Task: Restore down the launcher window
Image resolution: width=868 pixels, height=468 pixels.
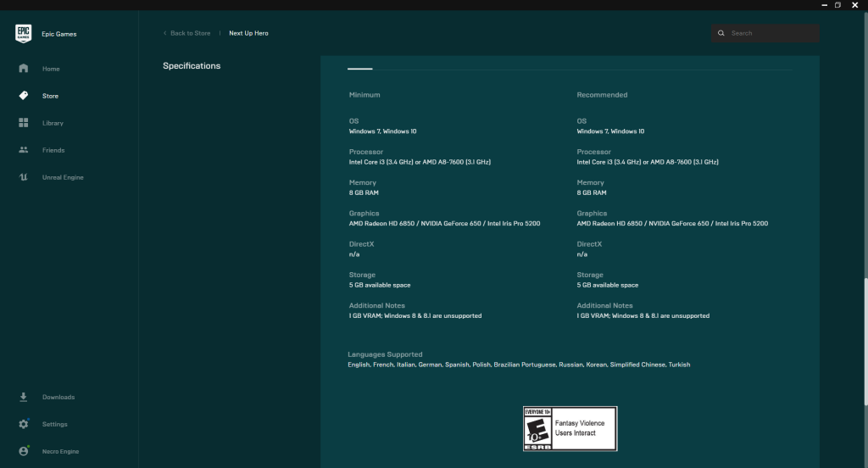Action: click(x=838, y=5)
